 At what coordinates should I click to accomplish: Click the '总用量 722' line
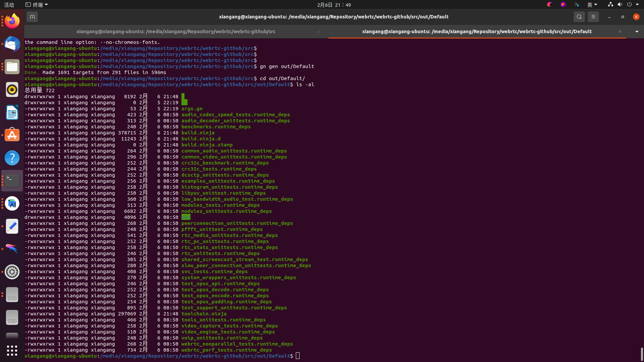pos(39,90)
